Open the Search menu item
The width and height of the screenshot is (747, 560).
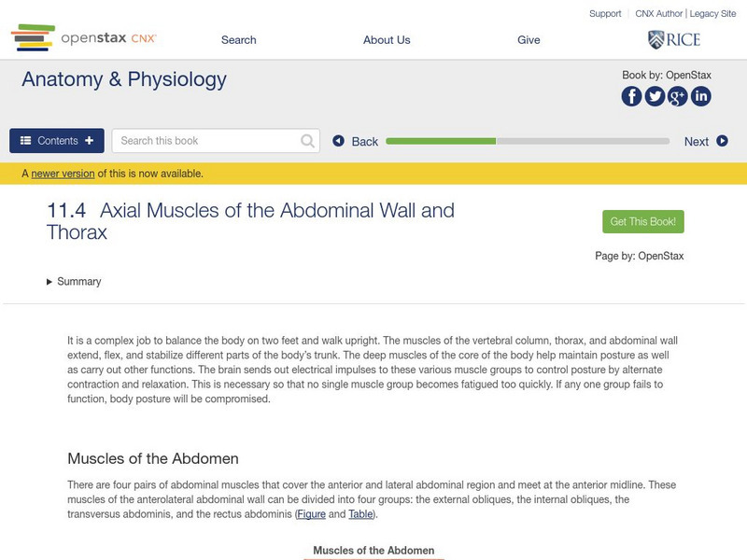[238, 40]
